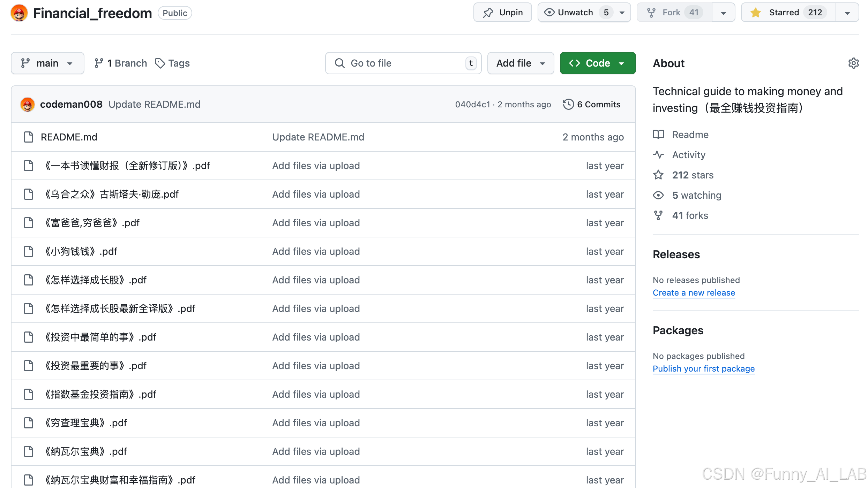This screenshot has height=488, width=868.
Task: Toggle the Unwatch button
Action: pos(576,13)
